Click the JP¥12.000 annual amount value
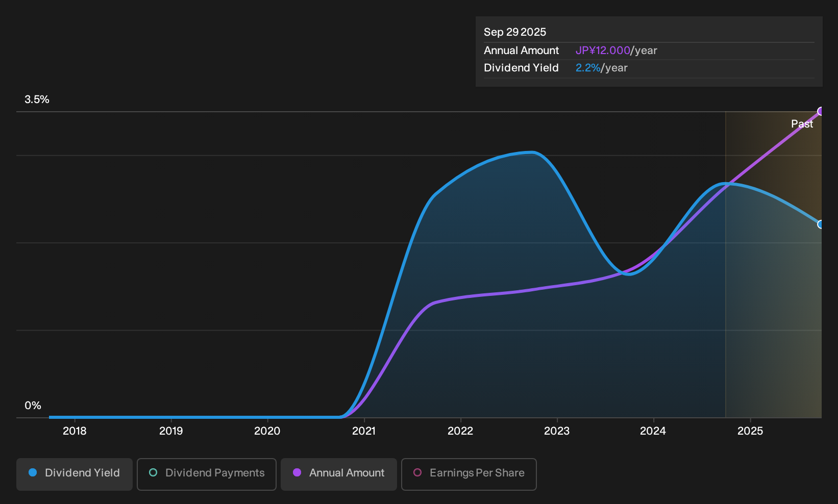 (603, 51)
